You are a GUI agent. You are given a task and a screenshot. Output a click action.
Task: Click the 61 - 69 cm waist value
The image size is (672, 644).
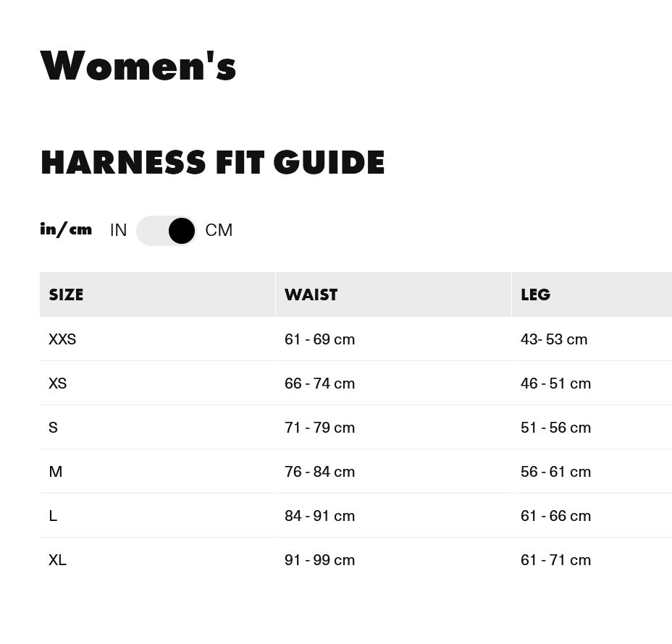tap(319, 339)
